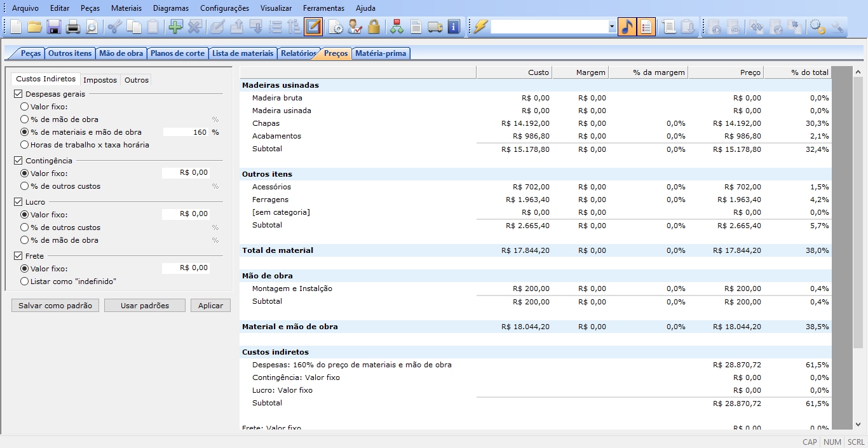Image resolution: width=868 pixels, height=448 pixels.
Task: Click the Save floppy disk icon
Action: coord(53,27)
